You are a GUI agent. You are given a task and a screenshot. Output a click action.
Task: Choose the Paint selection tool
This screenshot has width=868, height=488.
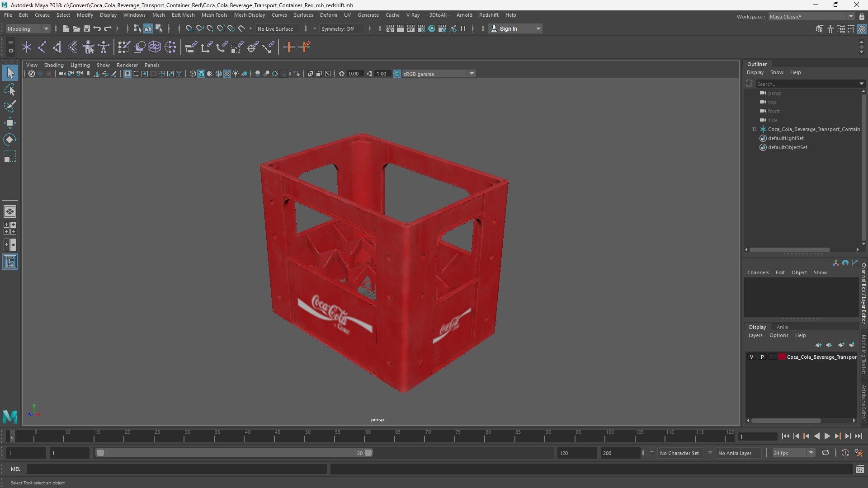[10, 106]
